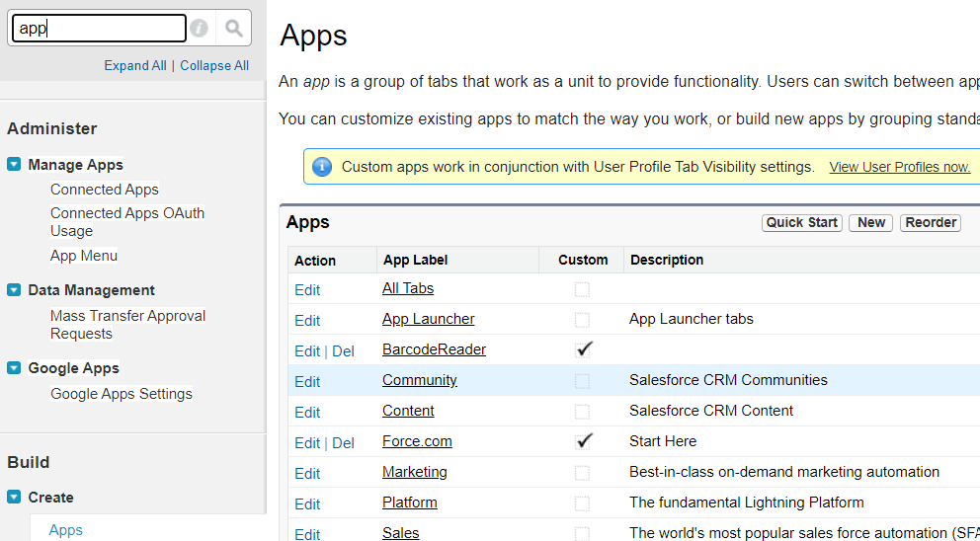Edit the Community app row

(307, 382)
